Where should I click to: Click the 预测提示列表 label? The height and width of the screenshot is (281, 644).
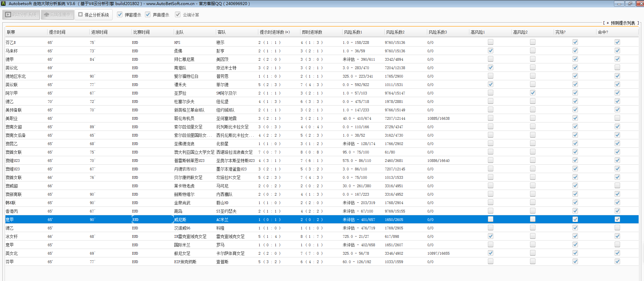click(x=622, y=23)
